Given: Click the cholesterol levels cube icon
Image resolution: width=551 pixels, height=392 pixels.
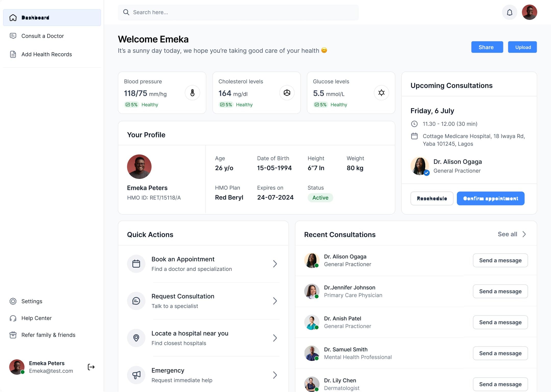Looking at the screenshot, I should pos(287,93).
